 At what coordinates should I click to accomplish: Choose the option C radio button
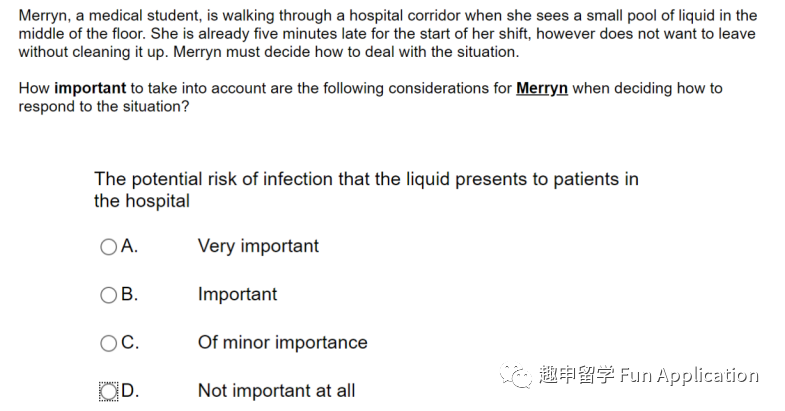click(108, 343)
